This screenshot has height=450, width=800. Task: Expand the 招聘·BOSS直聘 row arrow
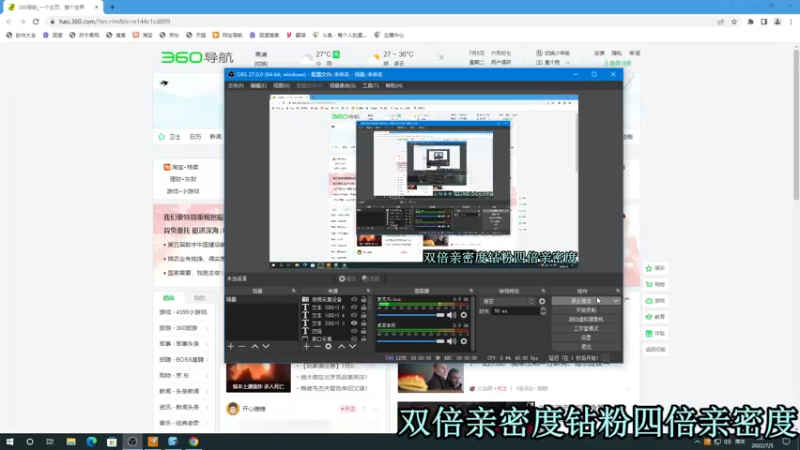tap(207, 360)
